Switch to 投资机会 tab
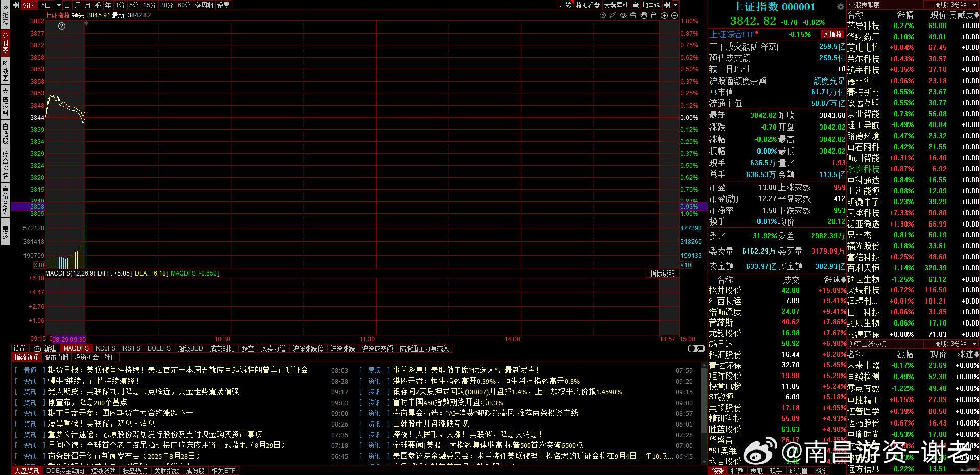This screenshot has width=980, height=475. (86, 357)
